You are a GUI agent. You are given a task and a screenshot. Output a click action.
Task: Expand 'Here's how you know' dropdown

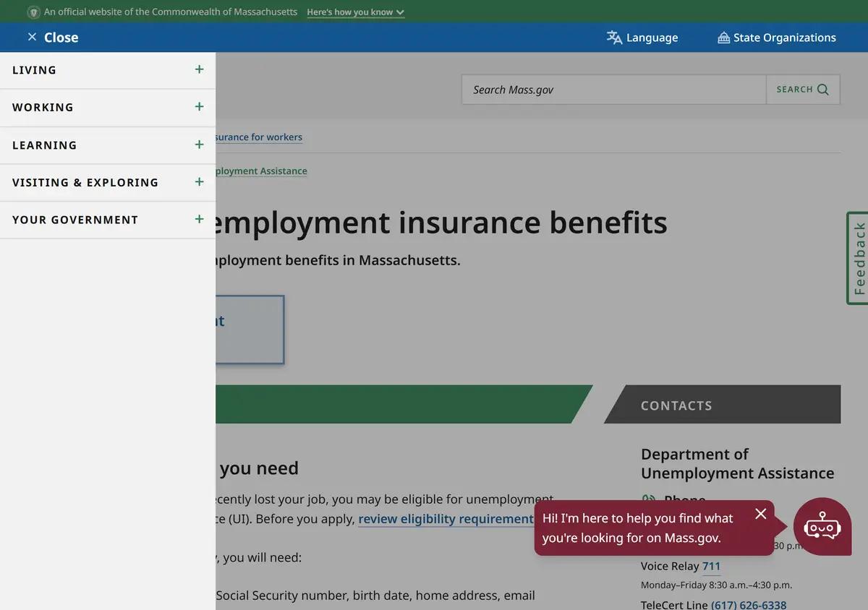[355, 12]
